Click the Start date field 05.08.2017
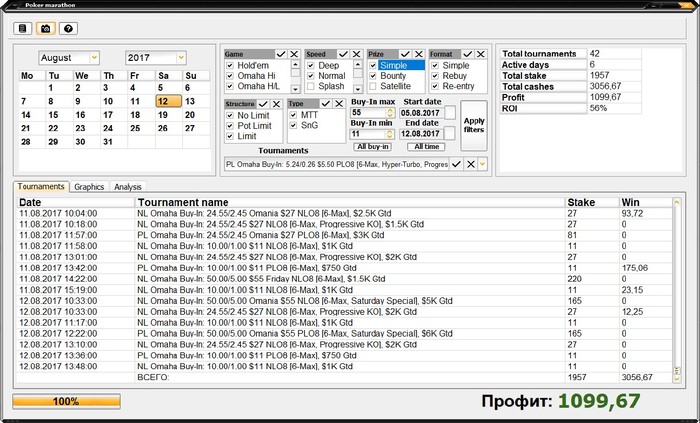 (421, 112)
